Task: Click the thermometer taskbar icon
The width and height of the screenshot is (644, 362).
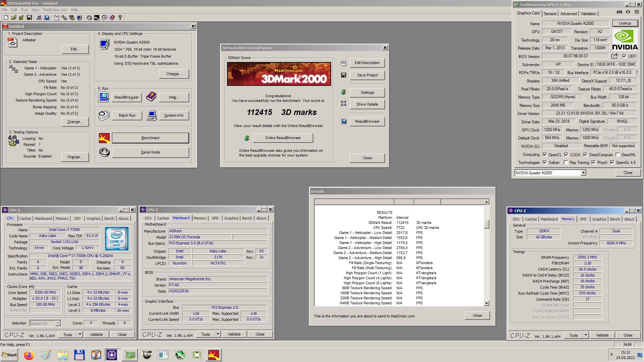Action: [x=96, y=355]
